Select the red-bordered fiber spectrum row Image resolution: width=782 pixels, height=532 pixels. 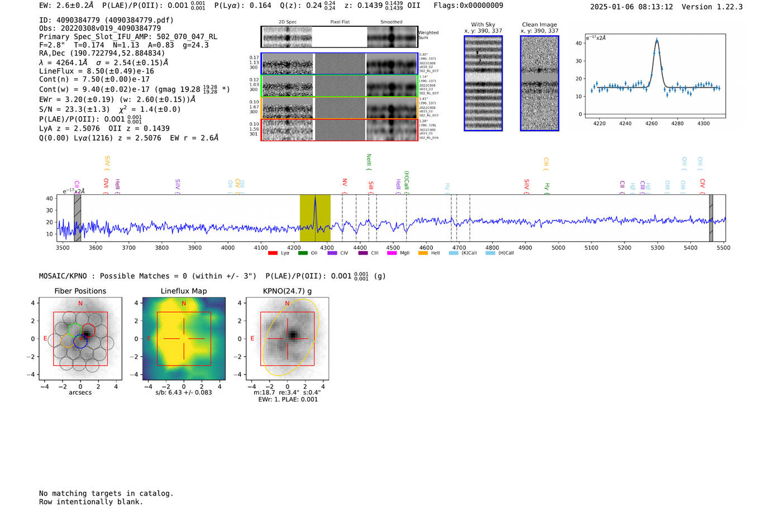340,130
